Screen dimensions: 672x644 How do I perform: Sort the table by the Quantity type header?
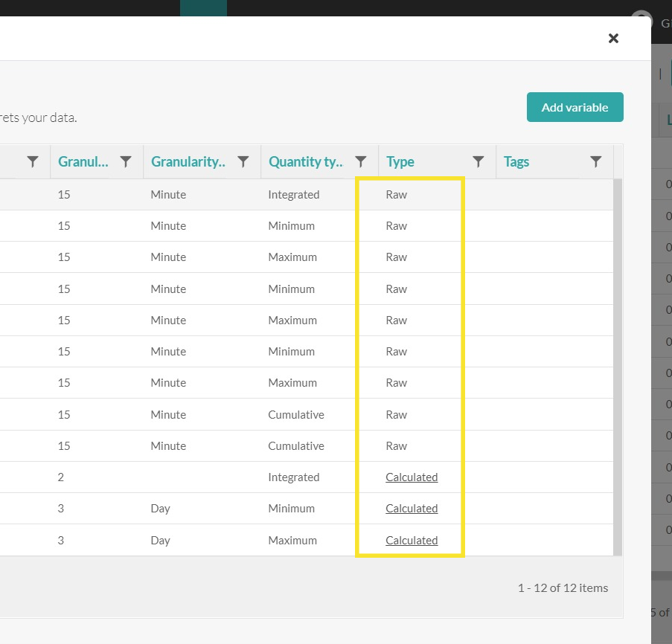pos(306,161)
